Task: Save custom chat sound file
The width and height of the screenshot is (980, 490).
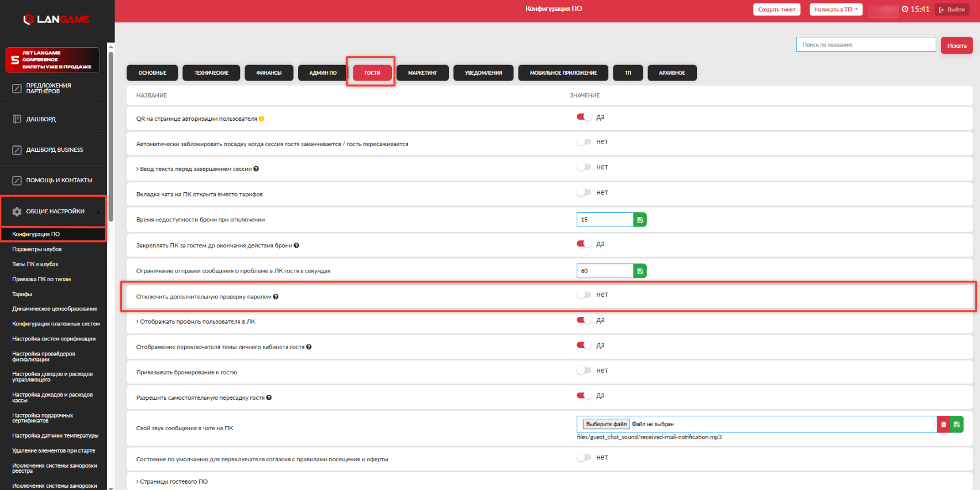Action: pyautogui.click(x=956, y=424)
